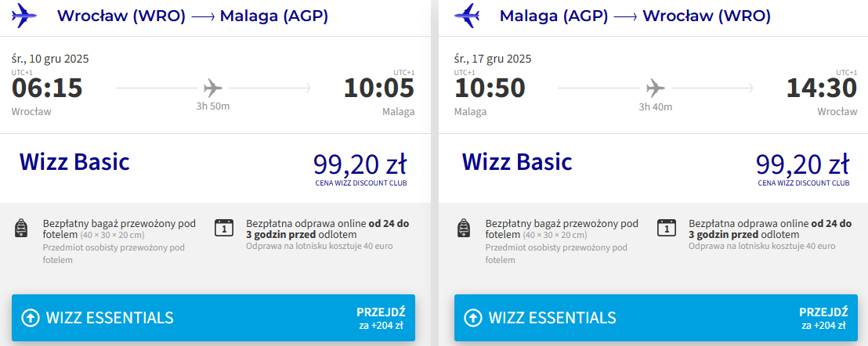Click the up-arrow circle icon on the left WIZZ ESSENTIALS bar

pos(29,318)
